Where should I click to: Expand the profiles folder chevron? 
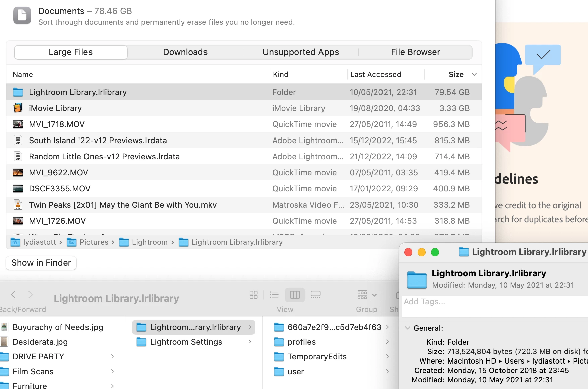[387, 342]
